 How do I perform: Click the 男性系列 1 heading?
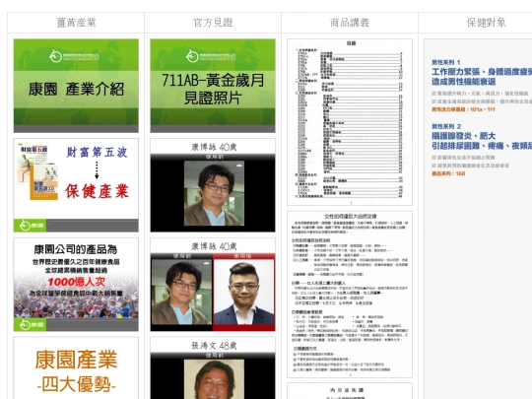click(x=446, y=62)
